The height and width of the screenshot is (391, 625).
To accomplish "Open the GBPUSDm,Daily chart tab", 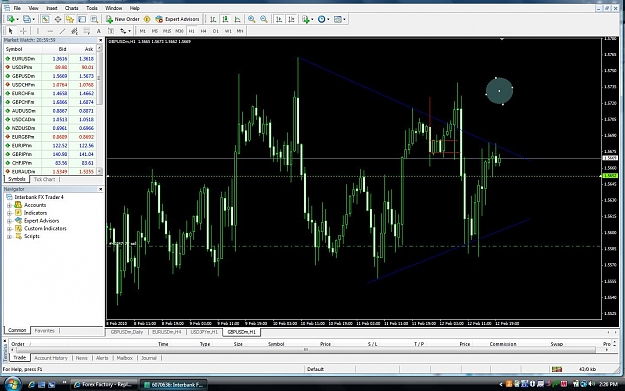I will tap(127, 332).
